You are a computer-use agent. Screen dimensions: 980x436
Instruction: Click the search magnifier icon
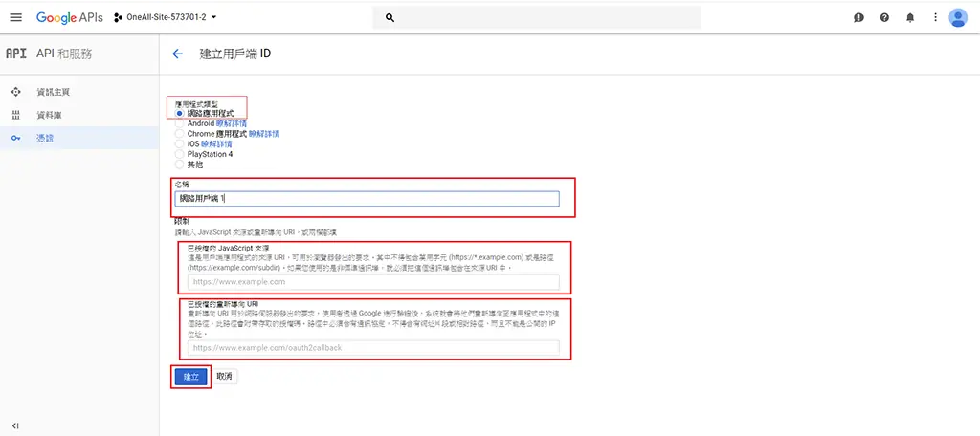tap(390, 18)
